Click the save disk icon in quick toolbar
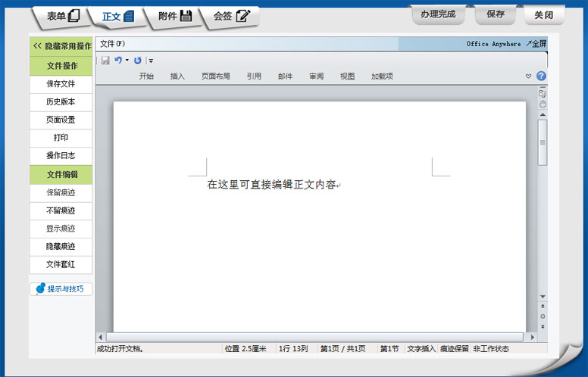This screenshot has width=588, height=377. (105, 61)
